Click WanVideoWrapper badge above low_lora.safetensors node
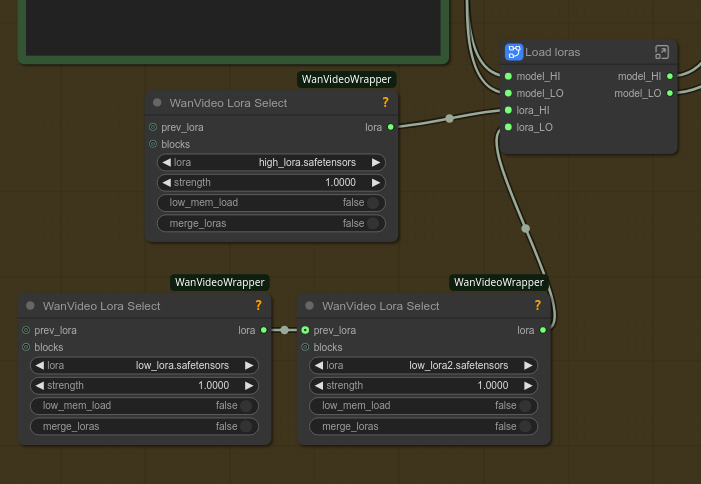This screenshot has width=701, height=484. (x=220, y=282)
